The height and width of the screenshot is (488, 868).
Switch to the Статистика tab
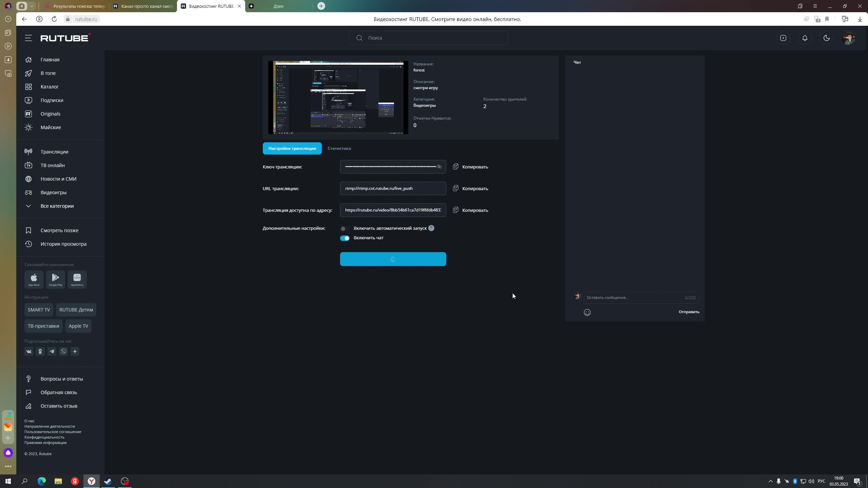point(339,148)
